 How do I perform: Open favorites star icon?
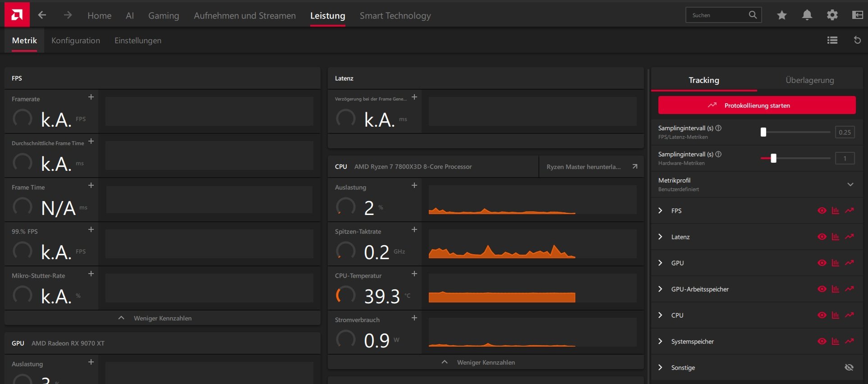(x=782, y=15)
